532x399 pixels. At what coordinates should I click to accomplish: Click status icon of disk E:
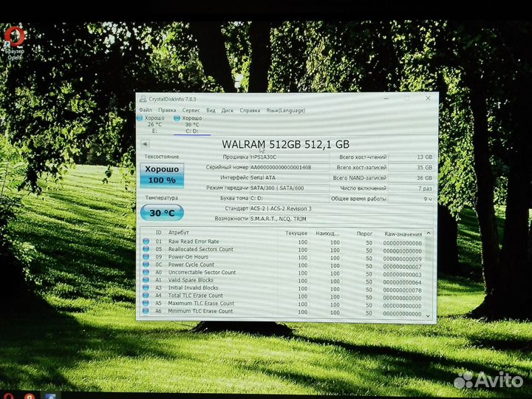(x=140, y=117)
